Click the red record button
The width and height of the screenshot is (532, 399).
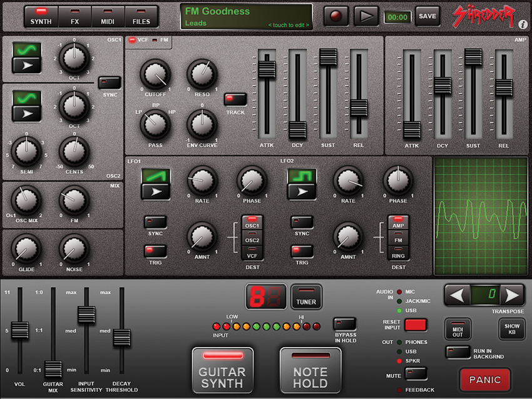(336, 16)
